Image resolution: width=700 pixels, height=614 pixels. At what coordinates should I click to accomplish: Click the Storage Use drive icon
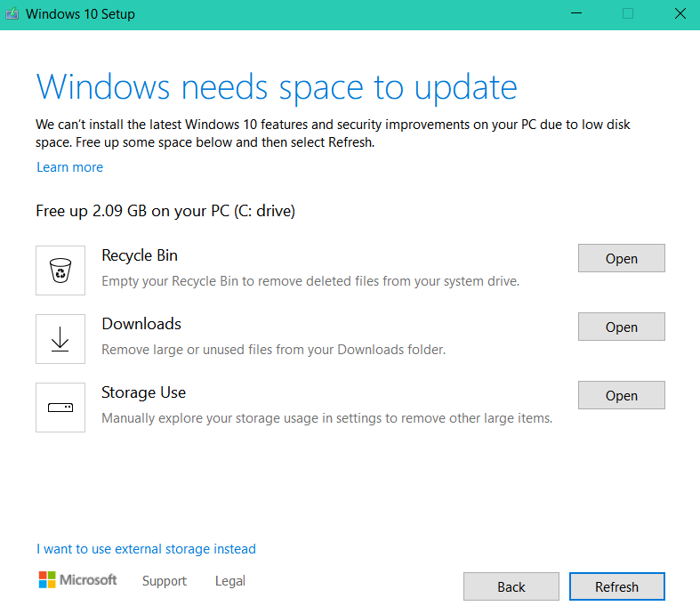pos(60,408)
